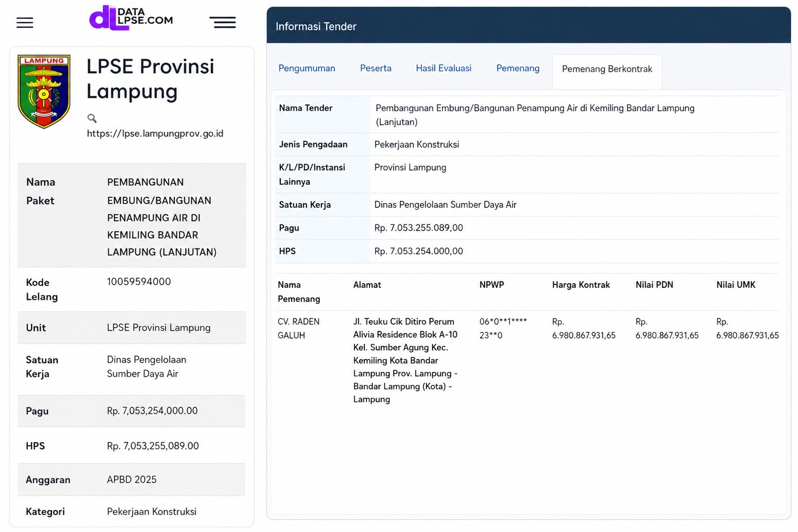The width and height of the screenshot is (798, 532).
Task: Click the Informasi Tender panel header
Action: click(529, 26)
